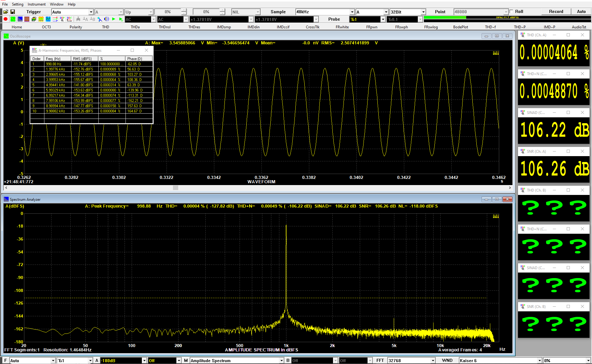
Task: Toggle the Spectrum Analyzer toolbar icon
Action: point(20,19)
